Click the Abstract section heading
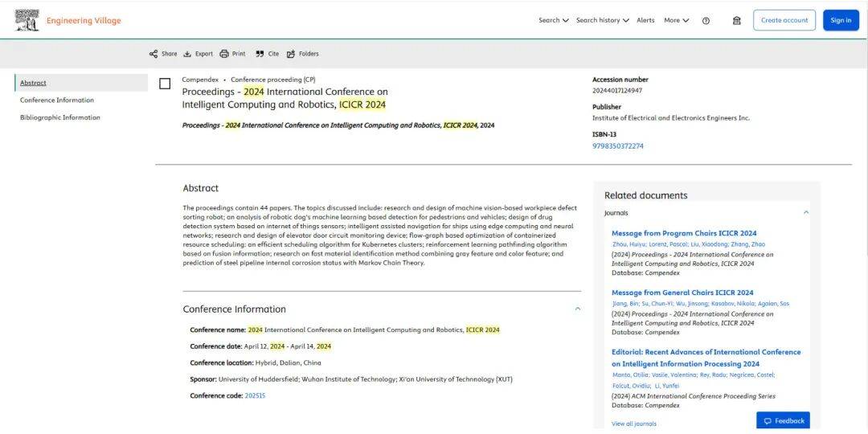This screenshot has height=434, width=868. click(200, 188)
